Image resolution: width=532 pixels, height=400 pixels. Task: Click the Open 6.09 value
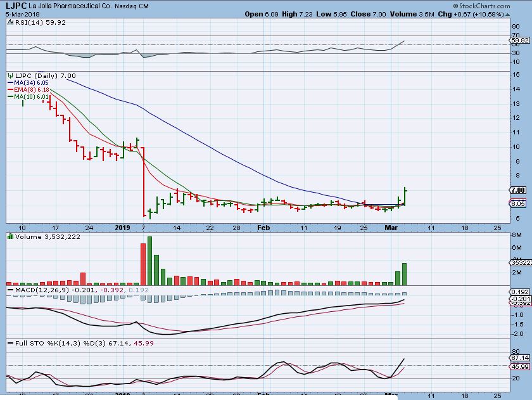[x=261, y=14]
